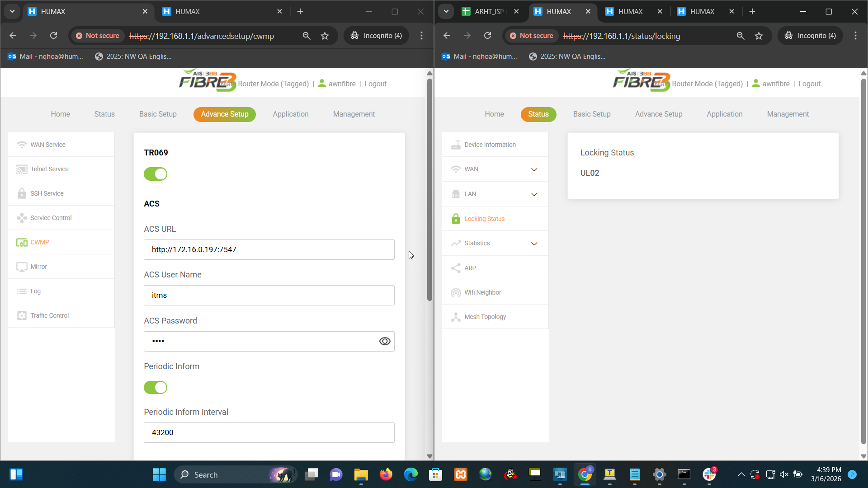Open Management tab in right window

(788, 114)
